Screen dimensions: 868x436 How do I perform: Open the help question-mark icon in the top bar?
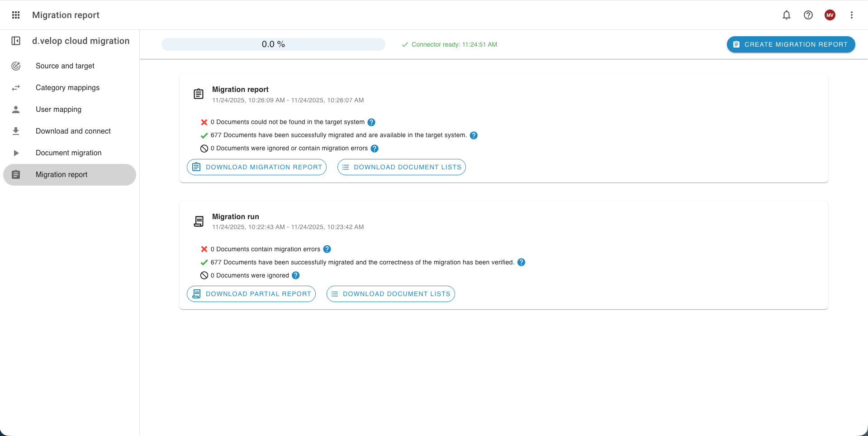pyautogui.click(x=808, y=15)
